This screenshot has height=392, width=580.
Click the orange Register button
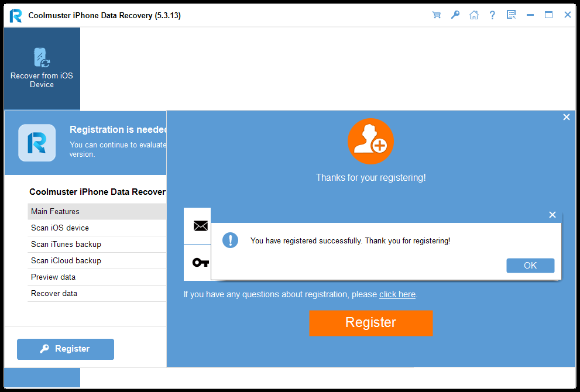point(370,322)
